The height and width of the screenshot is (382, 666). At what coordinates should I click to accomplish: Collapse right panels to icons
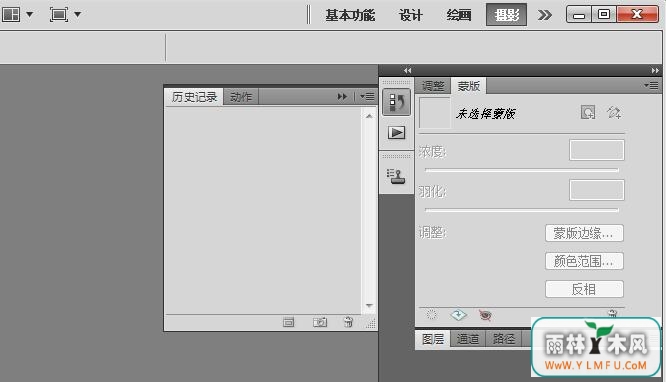[x=655, y=71]
